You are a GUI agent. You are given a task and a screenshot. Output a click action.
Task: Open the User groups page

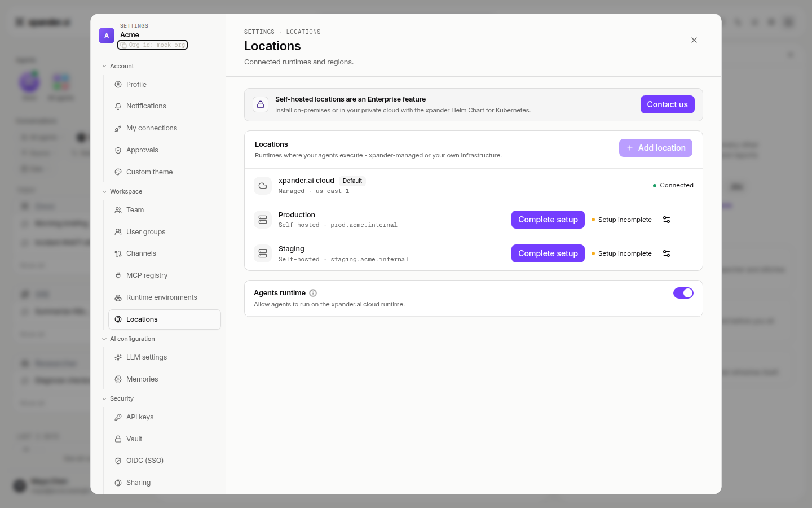click(164, 232)
